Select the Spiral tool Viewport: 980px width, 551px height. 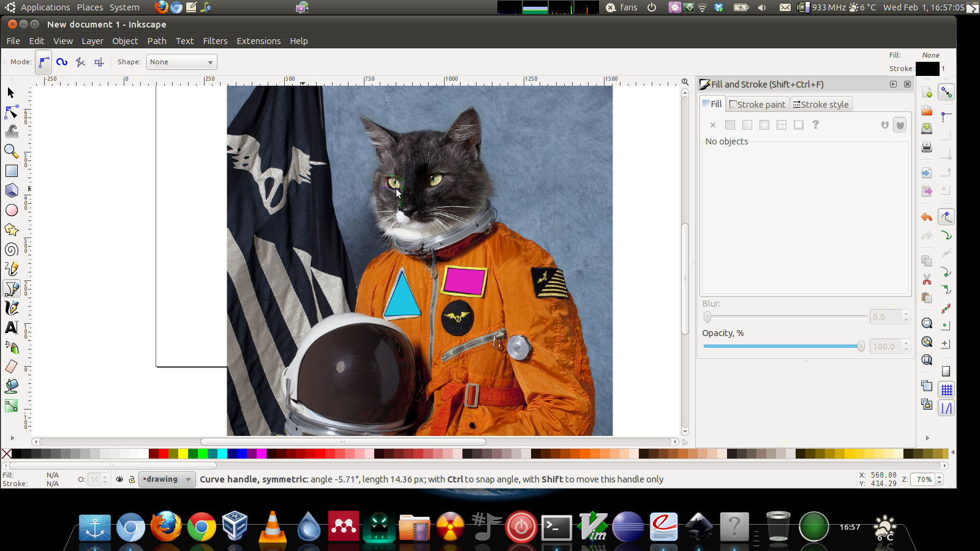11,249
